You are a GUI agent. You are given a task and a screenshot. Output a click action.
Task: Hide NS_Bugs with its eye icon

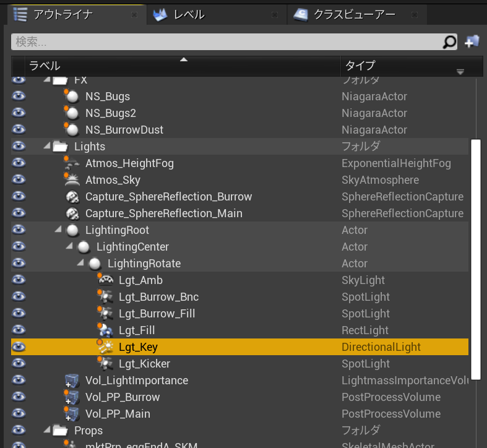click(19, 96)
